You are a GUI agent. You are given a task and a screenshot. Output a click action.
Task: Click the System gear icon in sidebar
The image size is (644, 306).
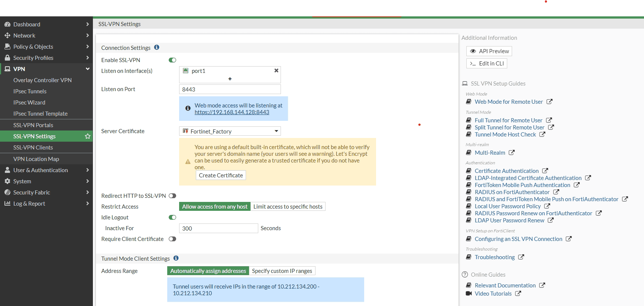point(7,181)
